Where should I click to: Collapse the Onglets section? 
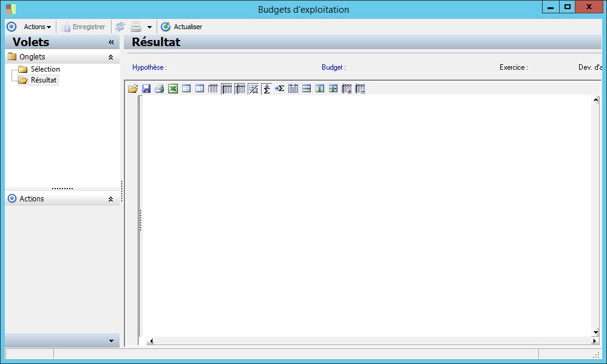[110, 57]
